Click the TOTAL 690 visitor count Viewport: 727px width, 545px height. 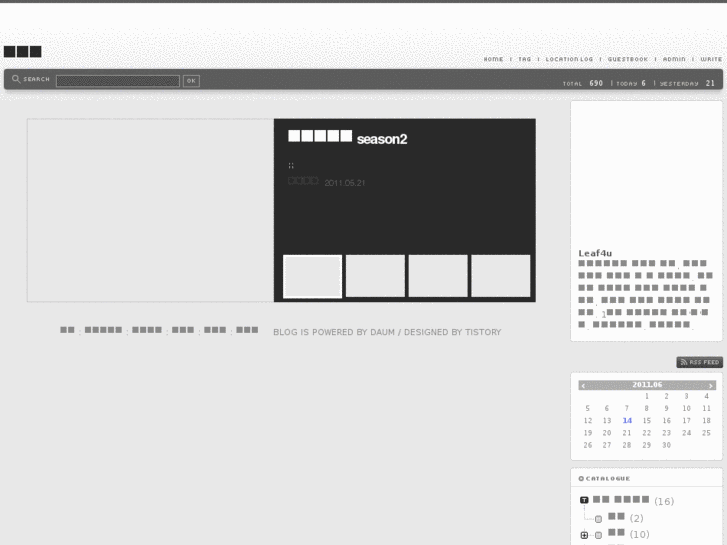[583, 83]
